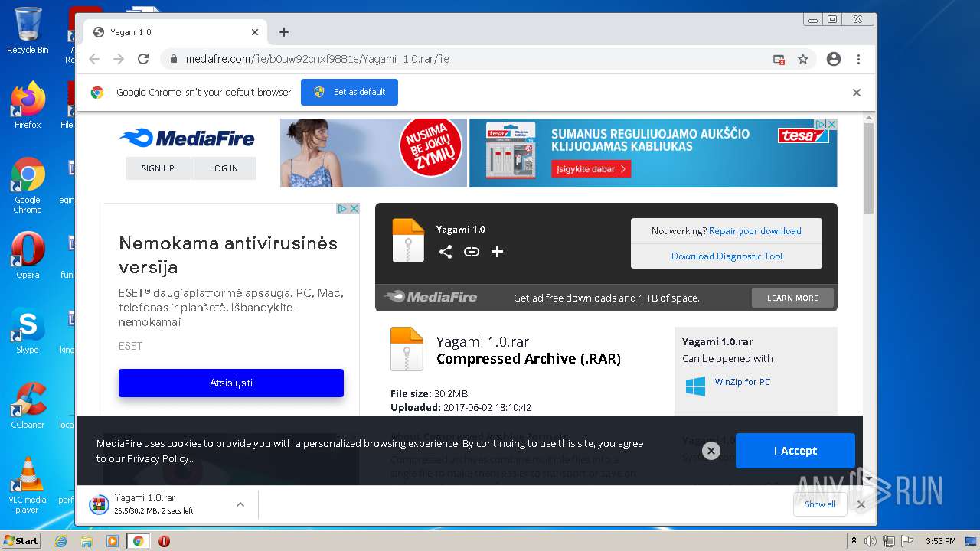
Task: Open the Windows Start menu
Action: 21,540
